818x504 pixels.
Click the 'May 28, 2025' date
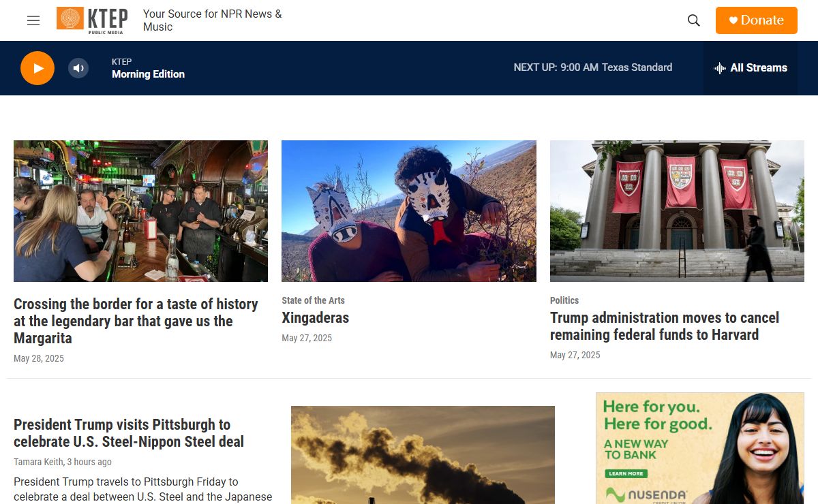pos(39,358)
